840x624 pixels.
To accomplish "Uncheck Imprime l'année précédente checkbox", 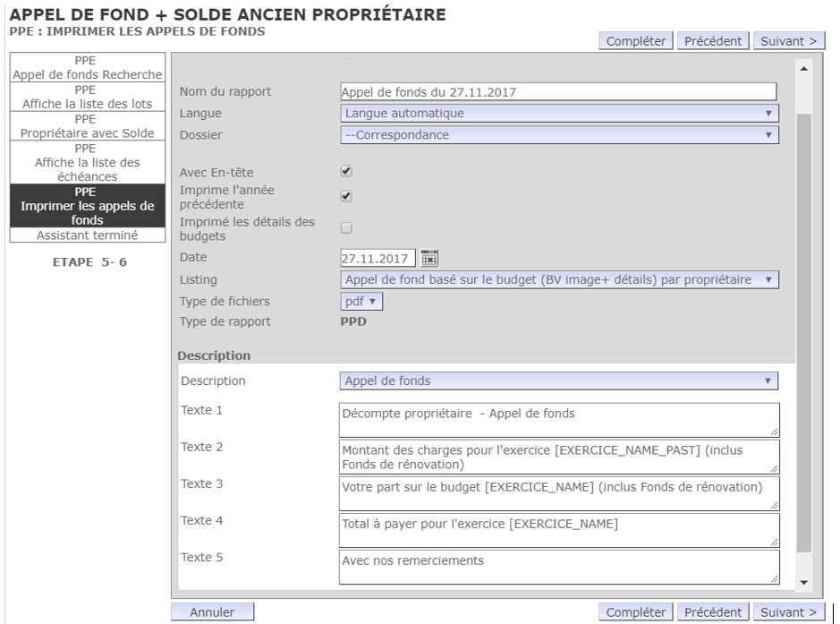I will click(346, 197).
